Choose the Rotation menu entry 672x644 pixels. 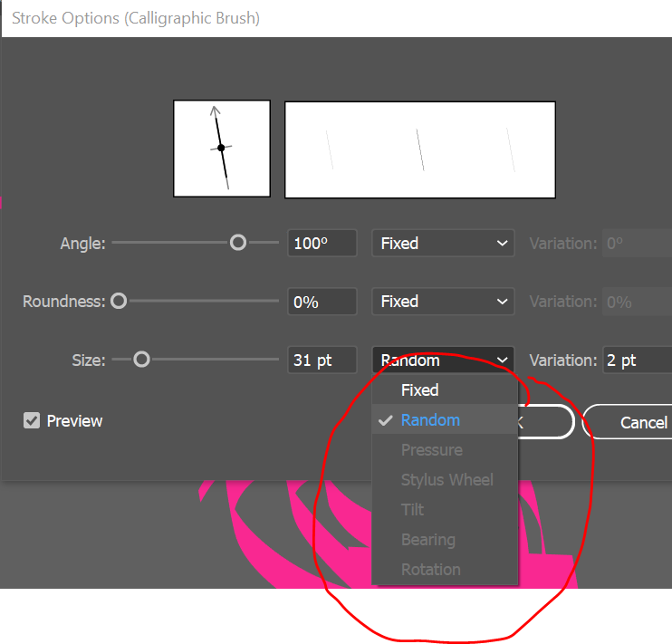[430, 570]
